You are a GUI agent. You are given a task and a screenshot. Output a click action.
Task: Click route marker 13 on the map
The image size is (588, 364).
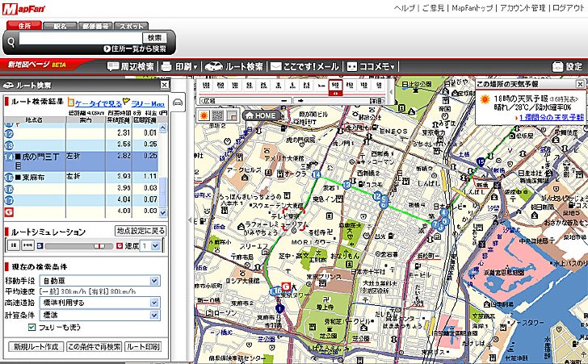346,185
